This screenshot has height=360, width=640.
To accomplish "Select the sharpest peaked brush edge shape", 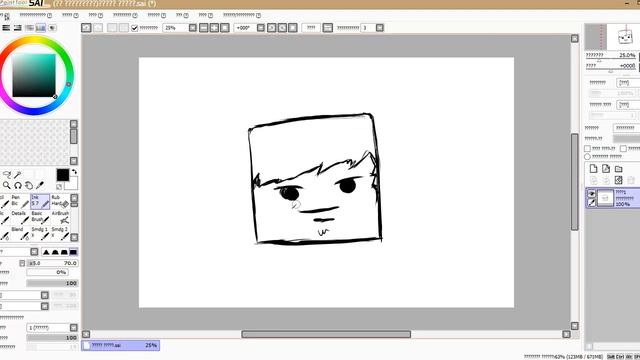I will point(46,252).
